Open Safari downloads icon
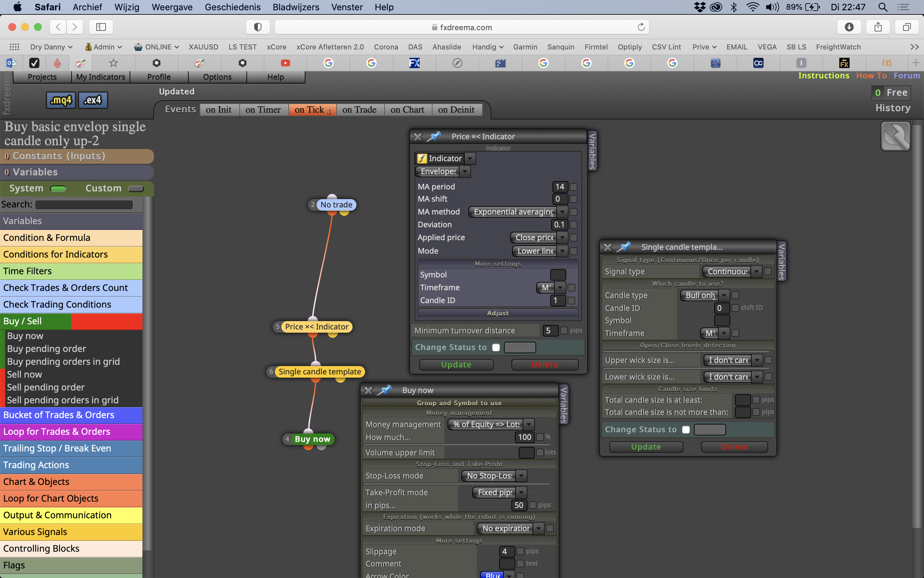924x578 pixels. [x=849, y=27]
